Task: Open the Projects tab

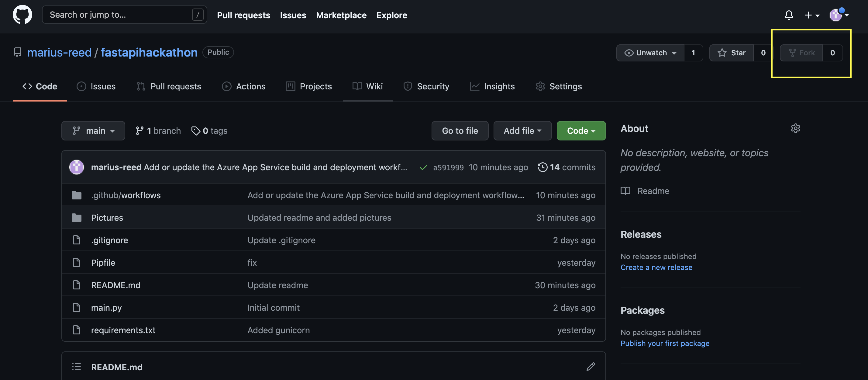Action: (x=309, y=86)
